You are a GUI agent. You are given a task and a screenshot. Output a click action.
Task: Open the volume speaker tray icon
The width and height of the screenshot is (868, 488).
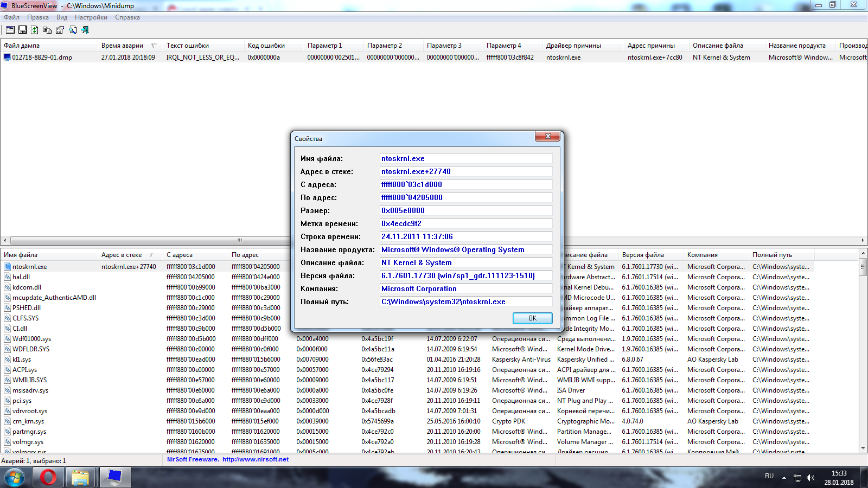[x=810, y=478]
